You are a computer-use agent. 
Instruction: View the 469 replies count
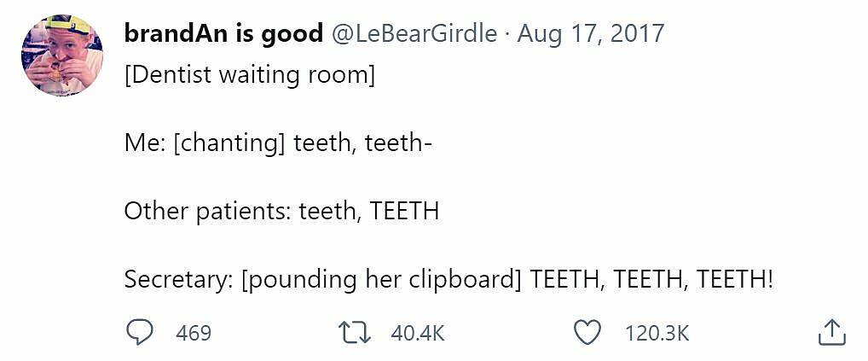point(194,334)
